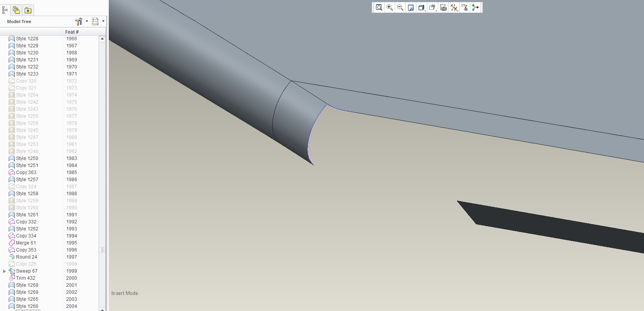Select Style 1231 in the tree

coord(27,60)
